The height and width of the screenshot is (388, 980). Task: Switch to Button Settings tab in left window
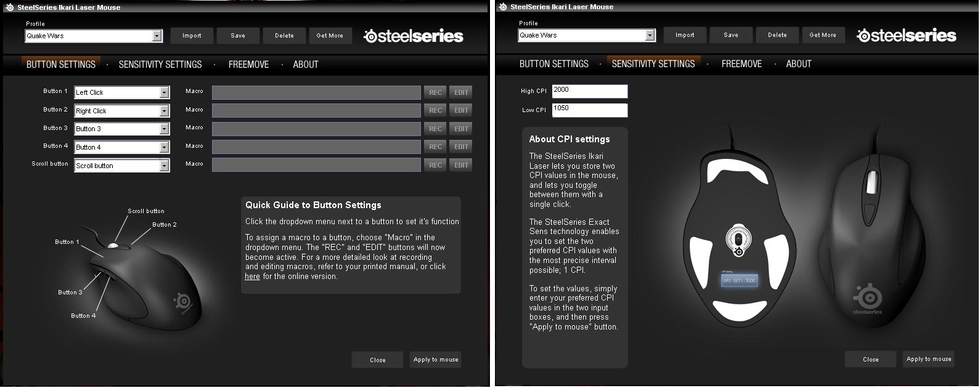pyautogui.click(x=61, y=64)
